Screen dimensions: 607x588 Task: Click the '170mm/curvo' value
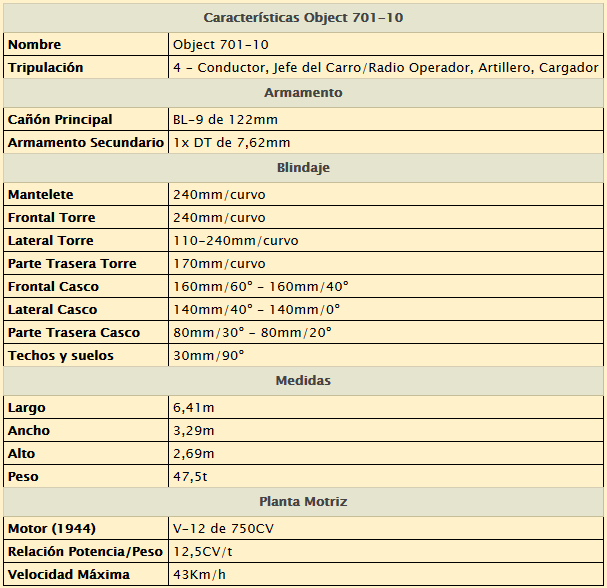click(x=219, y=264)
